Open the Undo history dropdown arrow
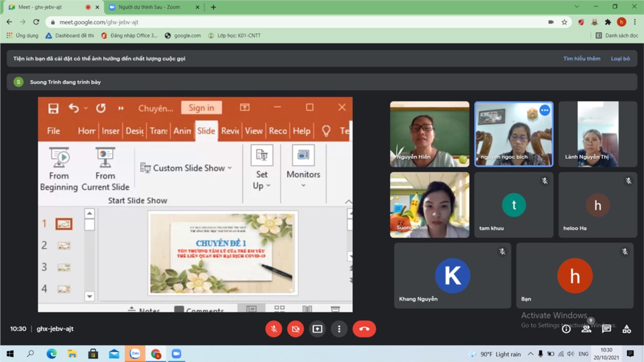This screenshot has width=644, height=362. click(x=86, y=108)
